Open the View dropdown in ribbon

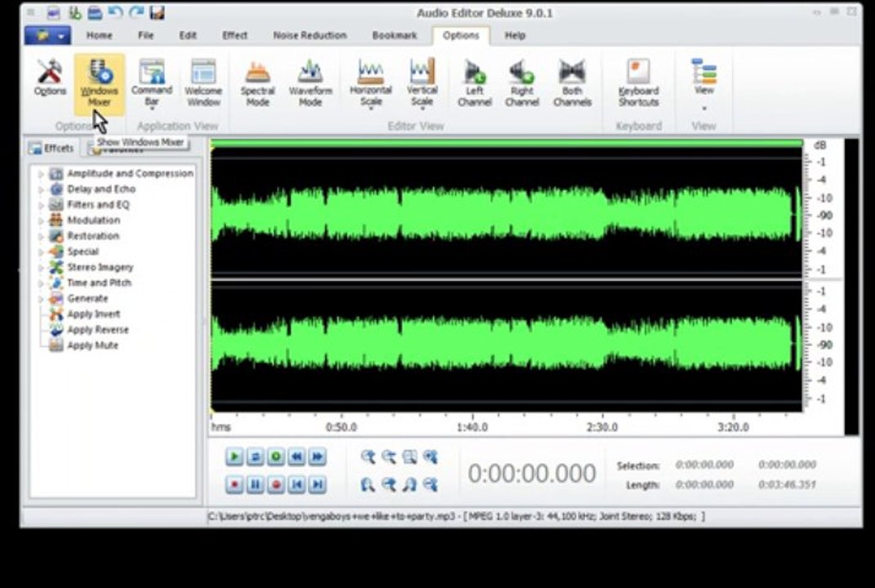703,83
